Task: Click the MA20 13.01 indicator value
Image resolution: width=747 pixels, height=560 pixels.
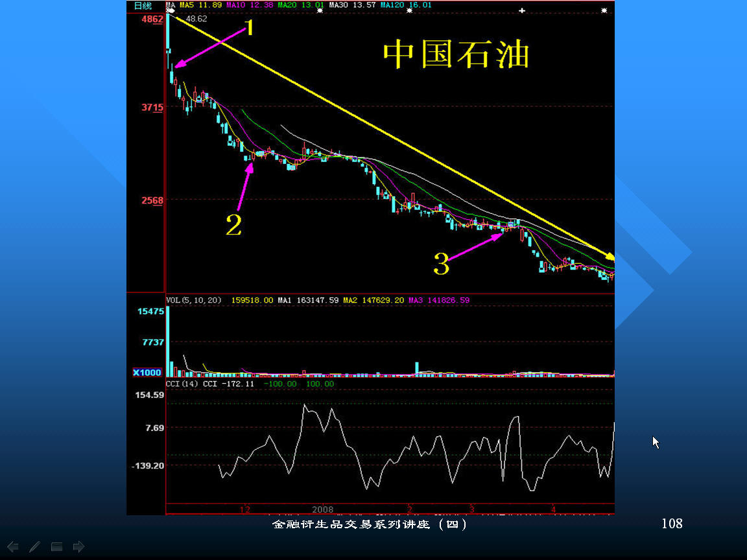Action: 301,5
